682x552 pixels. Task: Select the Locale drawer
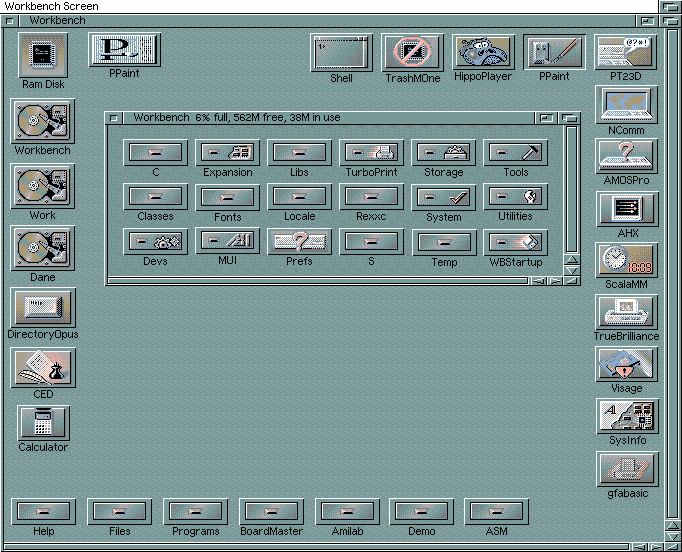tap(299, 197)
